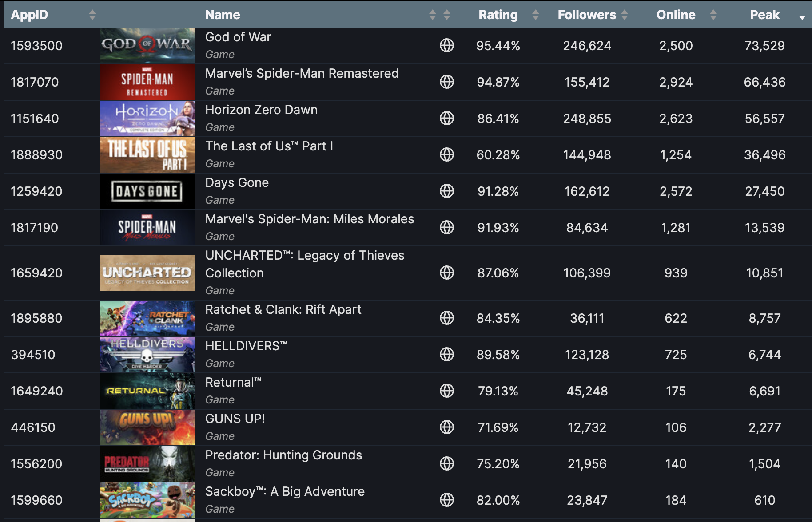The width and height of the screenshot is (812, 522).
Task: Click the globe icon next to Returnal
Action: click(446, 391)
